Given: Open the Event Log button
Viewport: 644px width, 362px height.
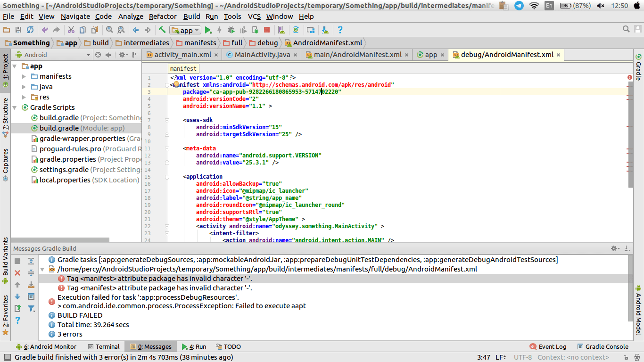Looking at the screenshot, I should [x=548, y=346].
